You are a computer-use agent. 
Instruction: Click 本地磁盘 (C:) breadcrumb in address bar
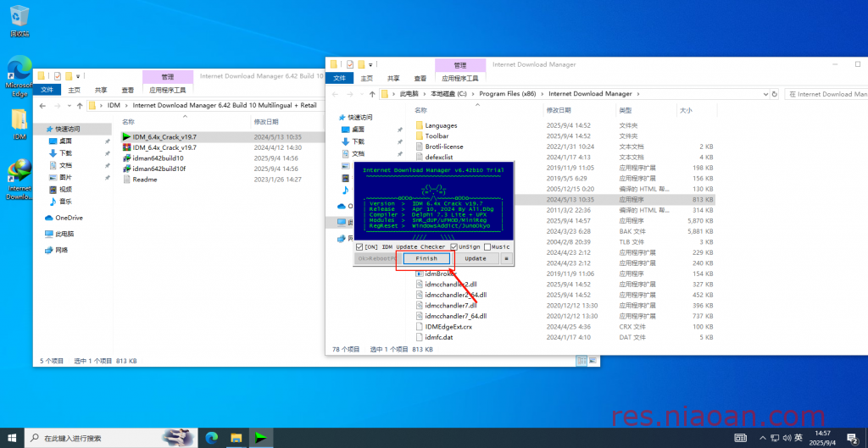[449, 94]
